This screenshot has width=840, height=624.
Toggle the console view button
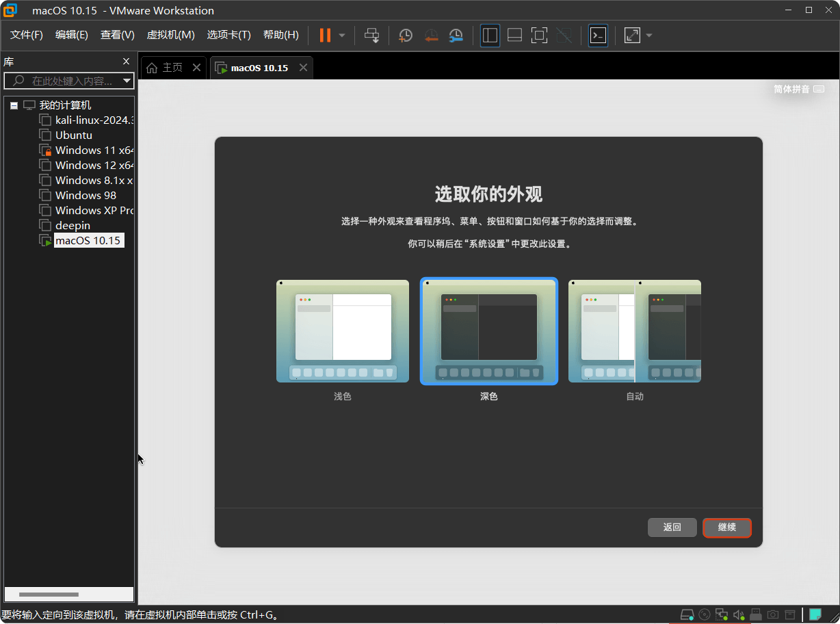(597, 35)
